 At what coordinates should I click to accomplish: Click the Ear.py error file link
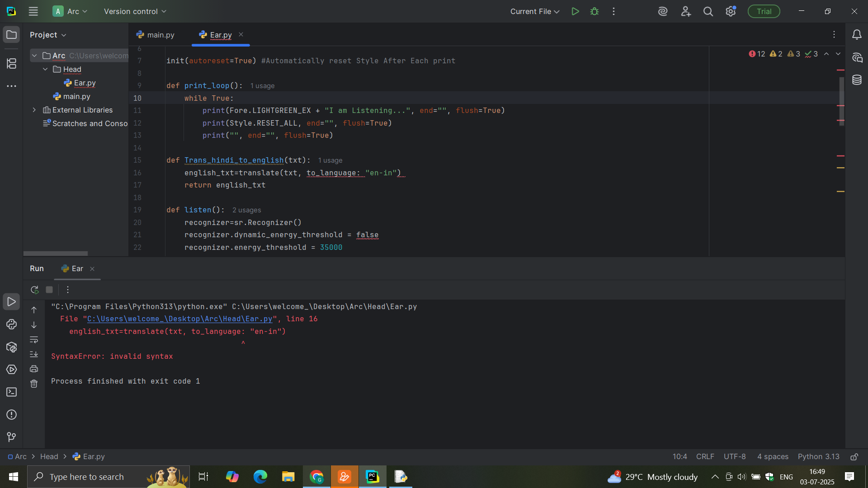click(x=179, y=319)
